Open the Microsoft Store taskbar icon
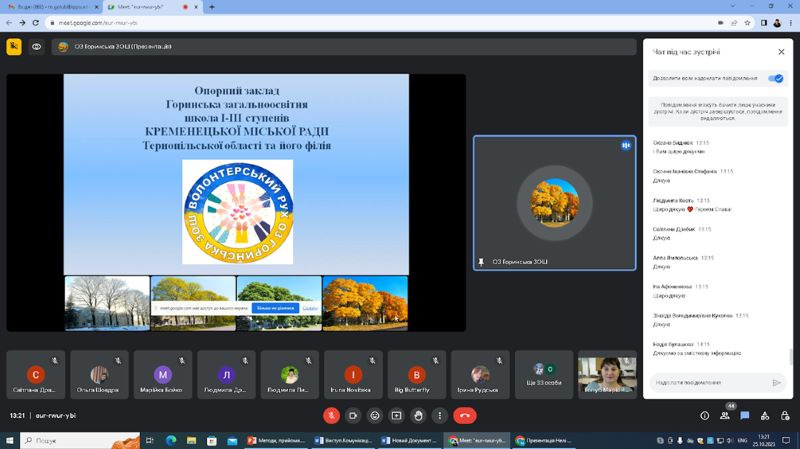 click(x=212, y=440)
